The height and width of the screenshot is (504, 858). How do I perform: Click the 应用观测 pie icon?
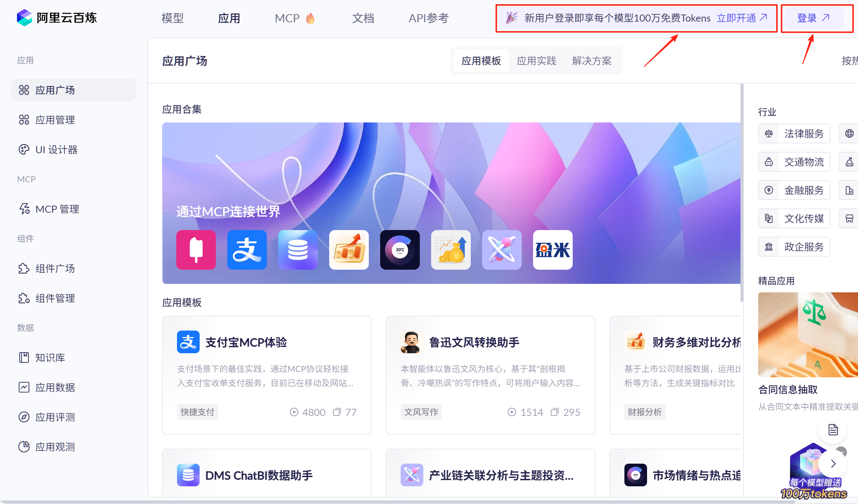pos(24,447)
